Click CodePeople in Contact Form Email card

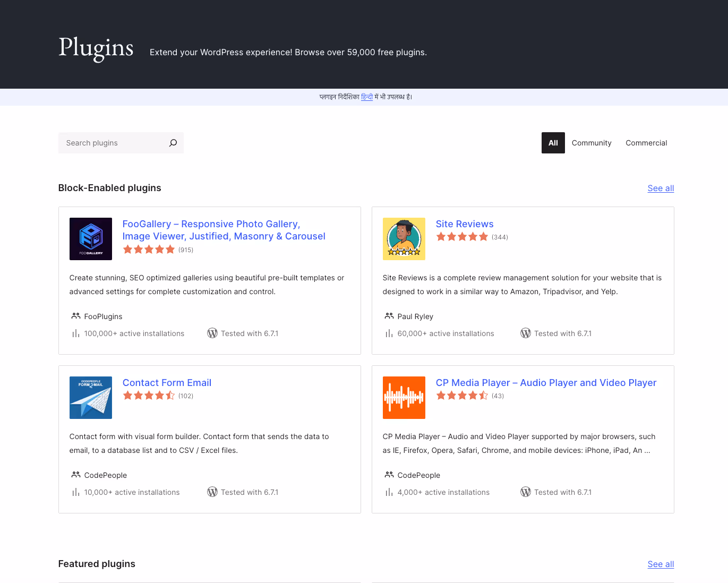[x=106, y=475]
